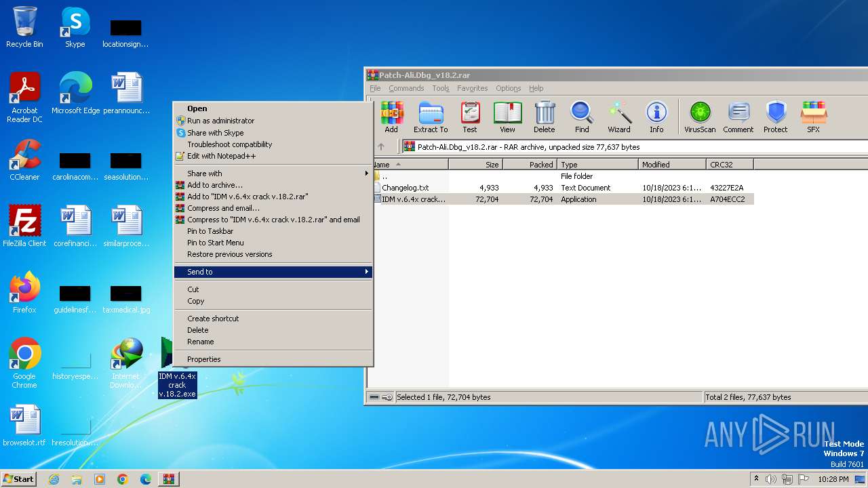Select Pin to Taskbar
The image size is (868, 488).
point(273,231)
